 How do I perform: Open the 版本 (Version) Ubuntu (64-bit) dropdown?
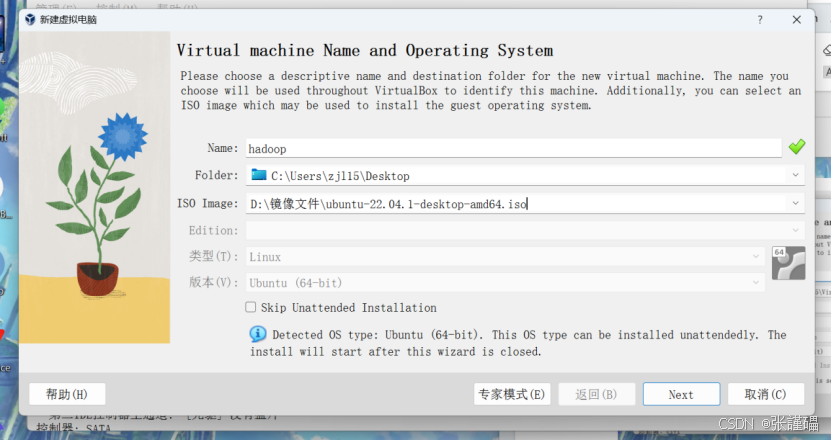coord(505,283)
